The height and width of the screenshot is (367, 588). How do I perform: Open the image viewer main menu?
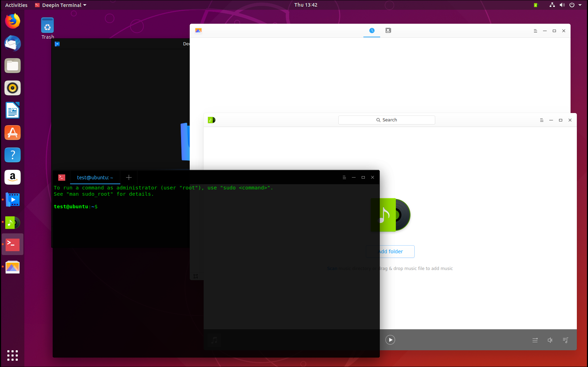(535, 31)
